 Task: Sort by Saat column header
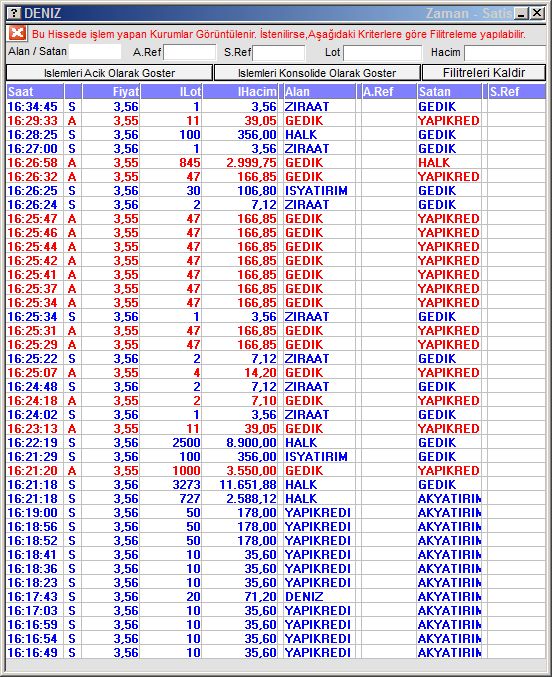(35, 92)
